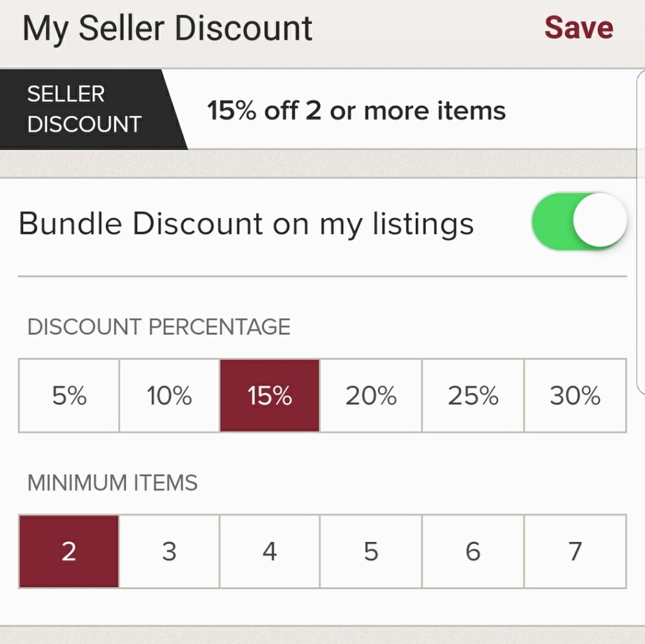The height and width of the screenshot is (644, 645).
Task: Tap the Discount Percentage section heading
Action: coord(159,327)
